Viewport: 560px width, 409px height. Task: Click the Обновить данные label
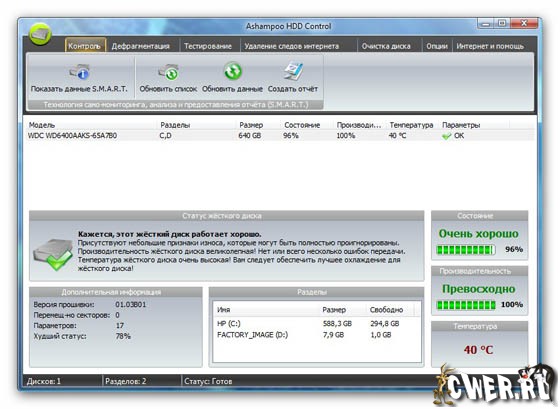232,89
